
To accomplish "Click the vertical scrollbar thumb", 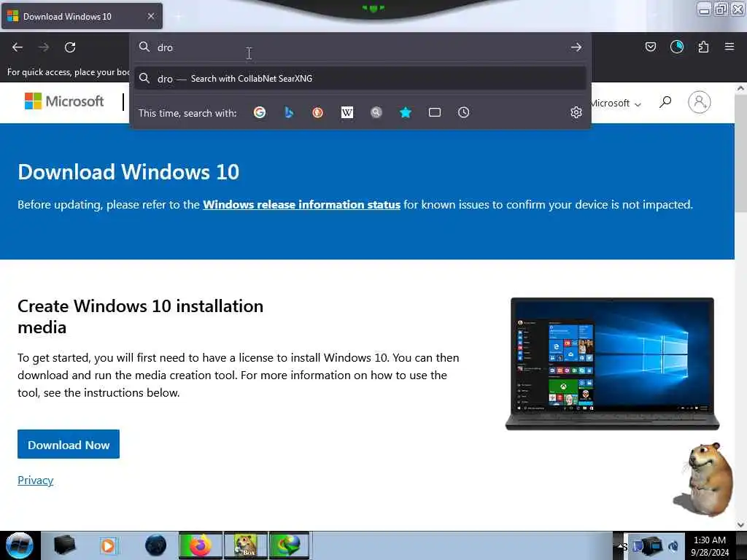I will tap(740, 153).
